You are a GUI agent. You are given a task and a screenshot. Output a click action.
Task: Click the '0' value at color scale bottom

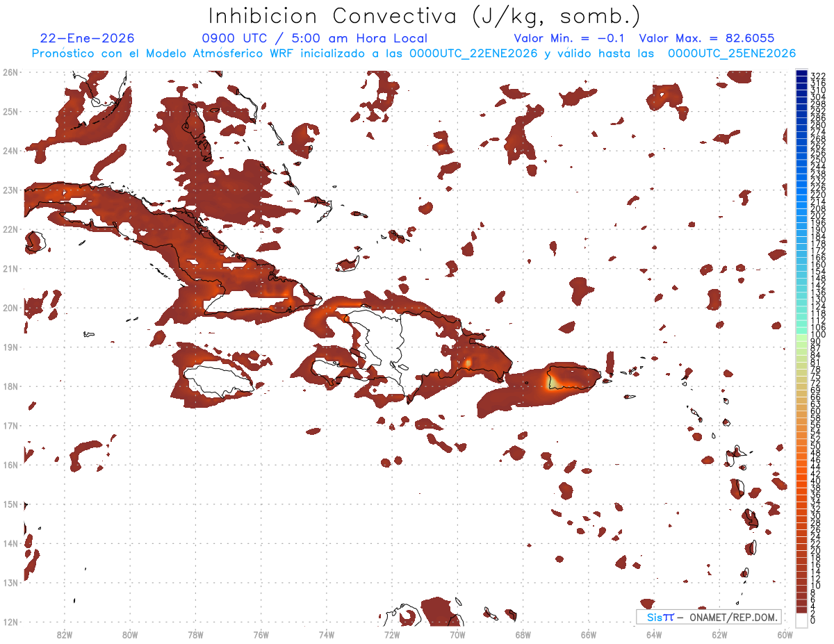pos(813,620)
